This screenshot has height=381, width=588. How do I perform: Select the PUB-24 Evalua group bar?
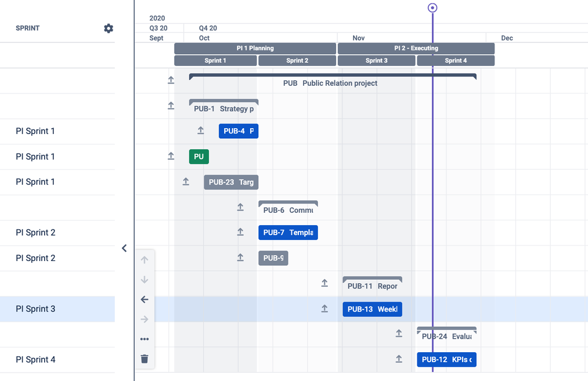click(447, 334)
